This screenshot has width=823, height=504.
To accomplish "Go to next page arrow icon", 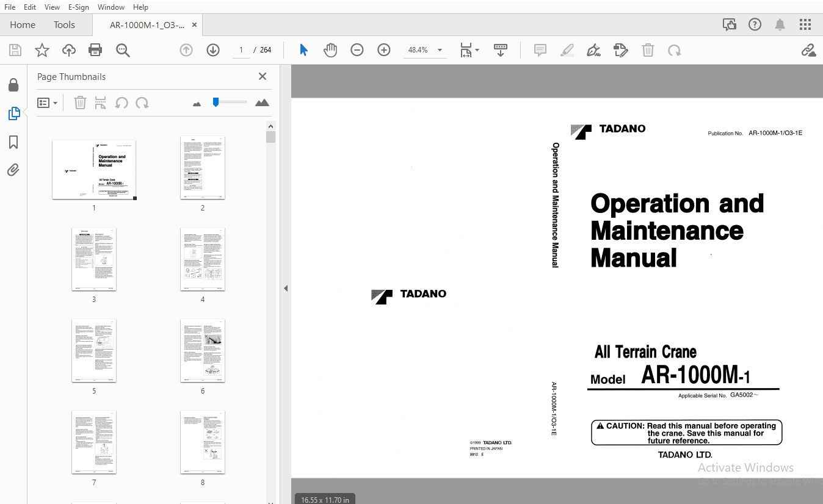I will [213, 50].
